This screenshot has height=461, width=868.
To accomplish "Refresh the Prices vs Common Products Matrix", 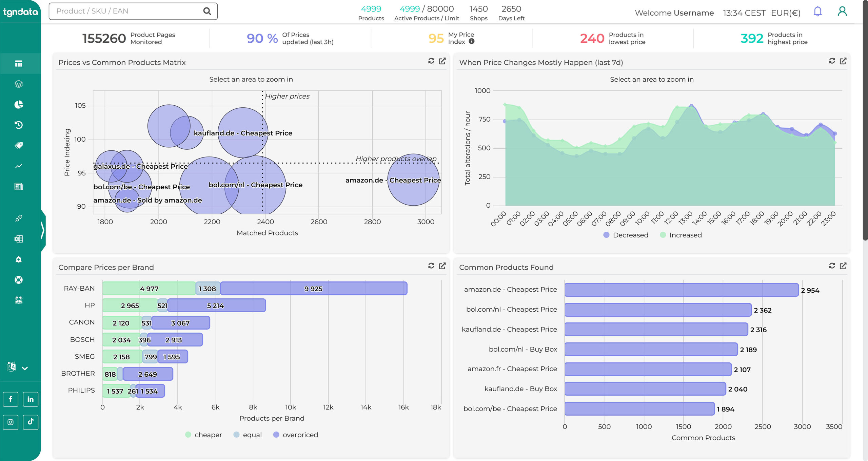I will [x=431, y=61].
